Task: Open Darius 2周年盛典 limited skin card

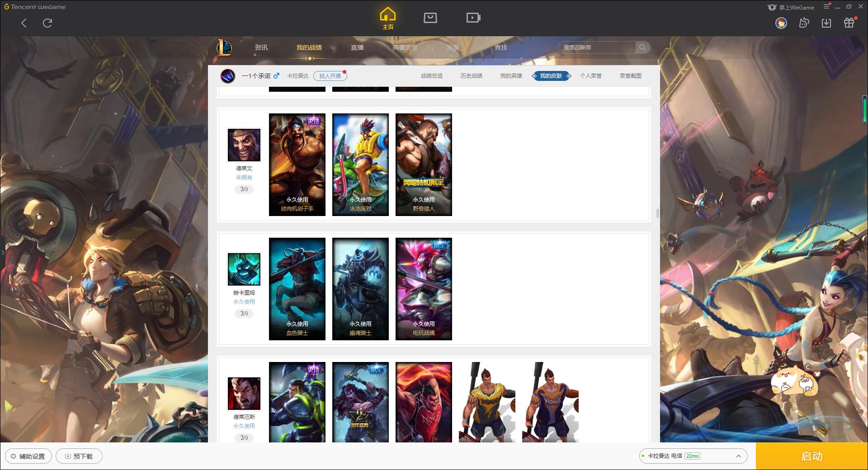Action: point(360,402)
